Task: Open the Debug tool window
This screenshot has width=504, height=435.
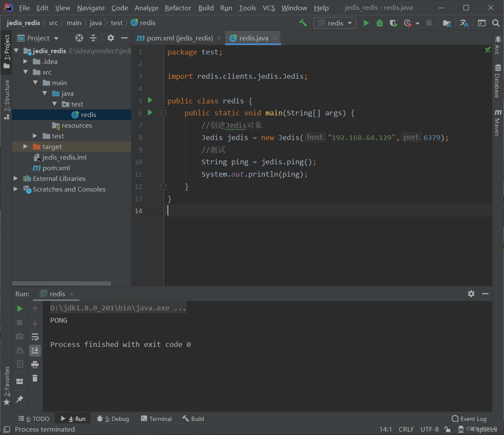Action: pyautogui.click(x=113, y=419)
